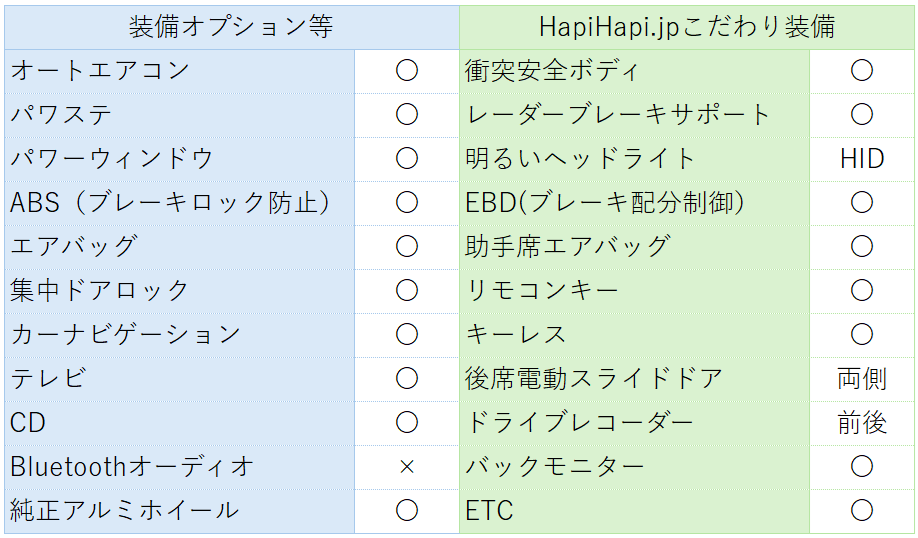Click the circle mark for カーナビゲーション

pos(407,335)
